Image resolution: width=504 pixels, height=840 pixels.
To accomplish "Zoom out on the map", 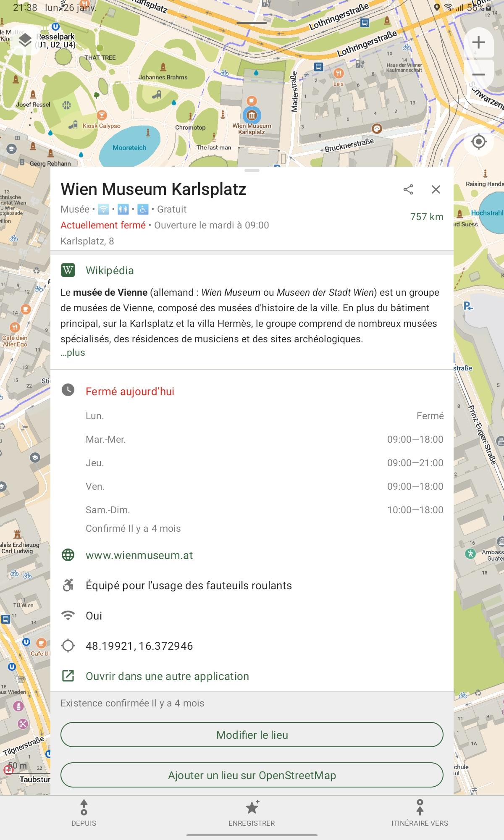I will [478, 75].
